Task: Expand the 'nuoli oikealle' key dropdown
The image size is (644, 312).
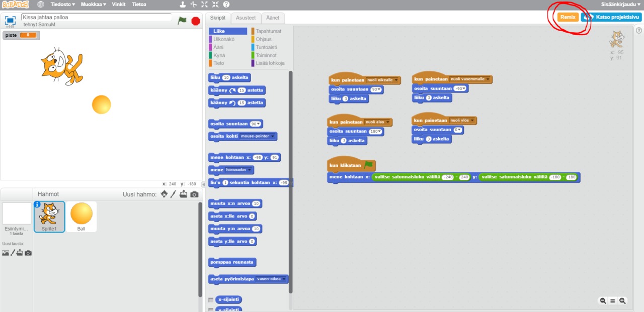Action: 397,80
